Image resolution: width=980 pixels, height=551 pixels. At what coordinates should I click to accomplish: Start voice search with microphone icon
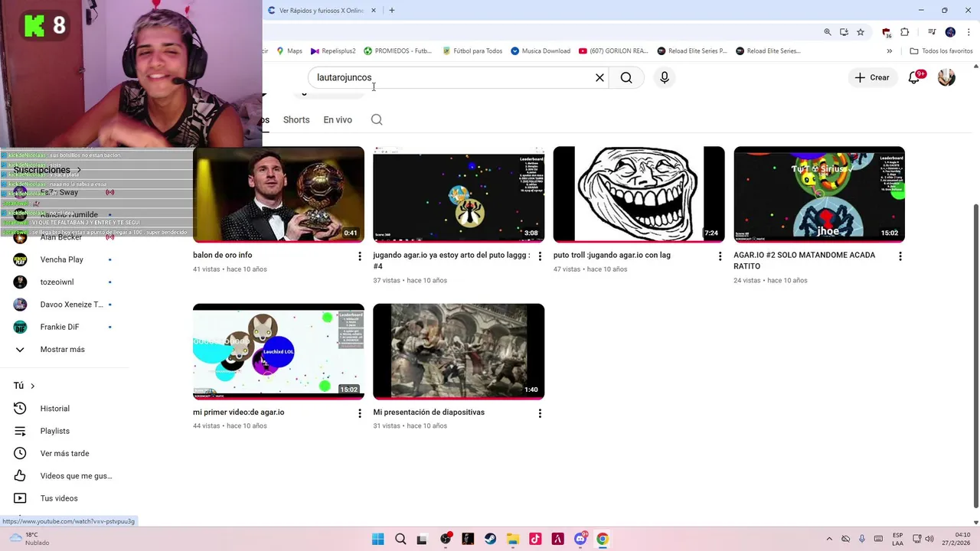pos(665,77)
